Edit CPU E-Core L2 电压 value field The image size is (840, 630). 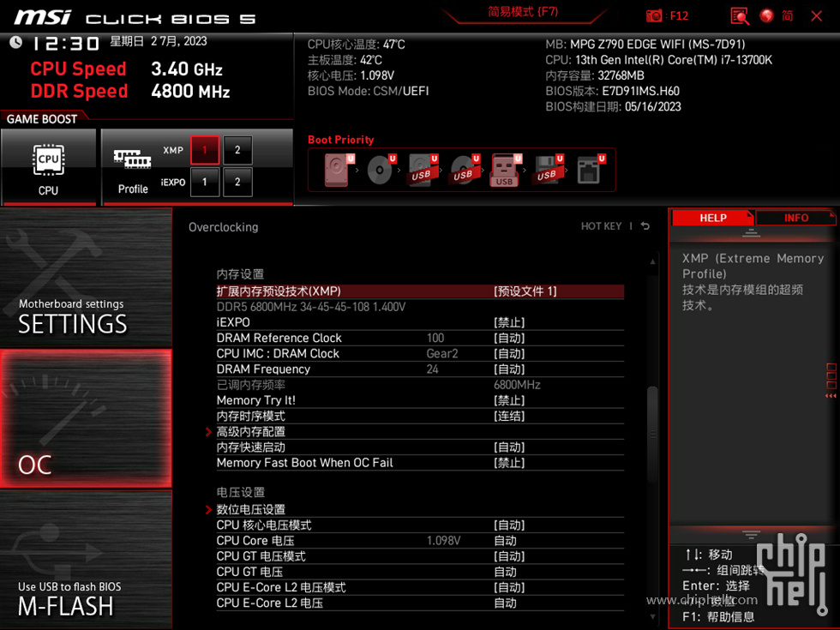(505, 603)
